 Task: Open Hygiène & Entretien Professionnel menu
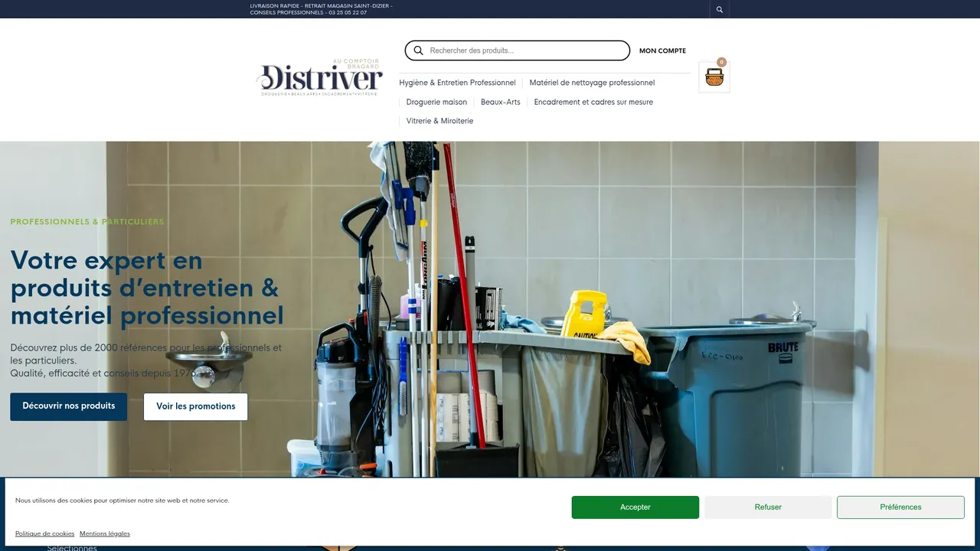pos(457,83)
